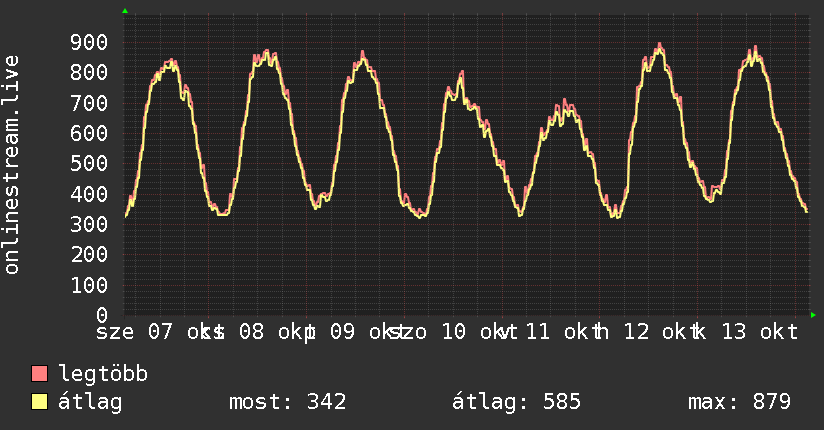The height and width of the screenshot is (430, 824).
Task: Select the legtöbb legend label
Action: pyautogui.click(x=103, y=374)
